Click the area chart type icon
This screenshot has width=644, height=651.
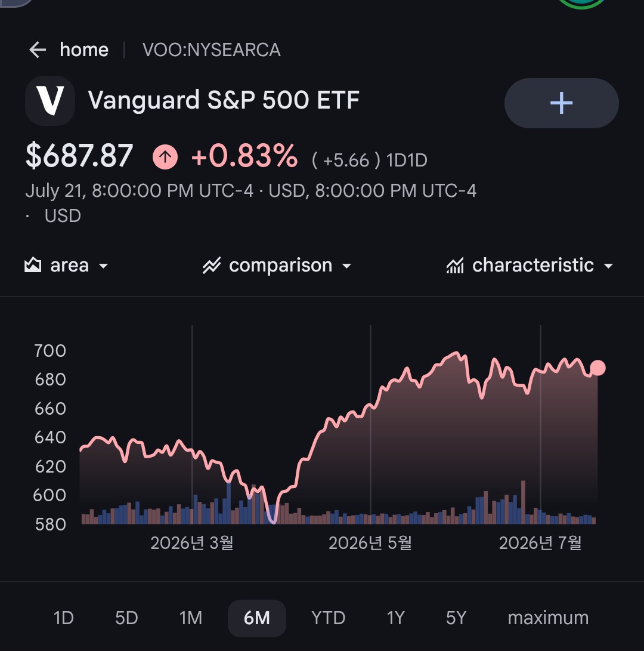[33, 265]
